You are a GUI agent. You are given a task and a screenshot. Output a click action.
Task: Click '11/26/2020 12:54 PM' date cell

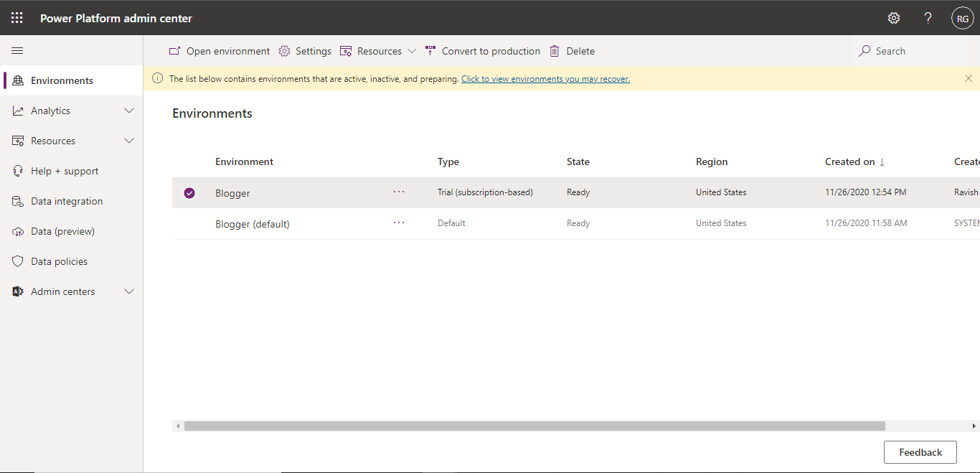tap(866, 192)
